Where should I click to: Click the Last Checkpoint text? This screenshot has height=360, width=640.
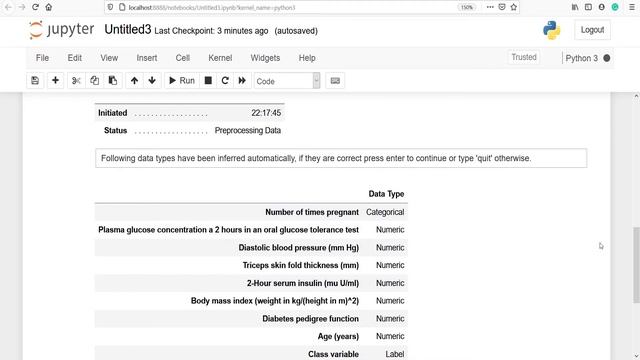click(211, 31)
